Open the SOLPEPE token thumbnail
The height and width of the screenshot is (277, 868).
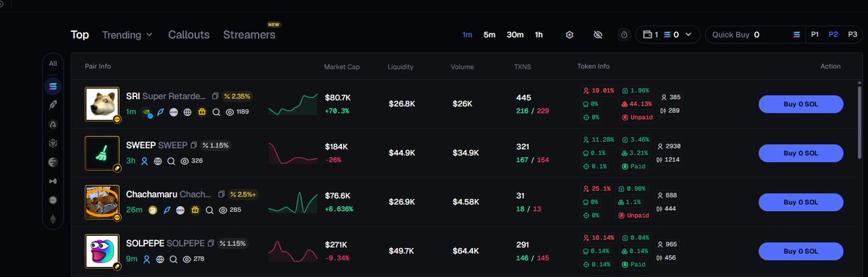point(102,252)
